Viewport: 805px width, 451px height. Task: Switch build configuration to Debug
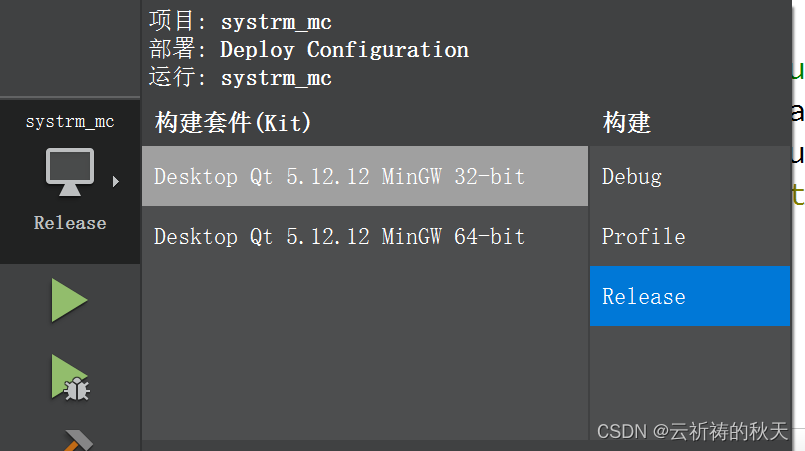click(689, 176)
